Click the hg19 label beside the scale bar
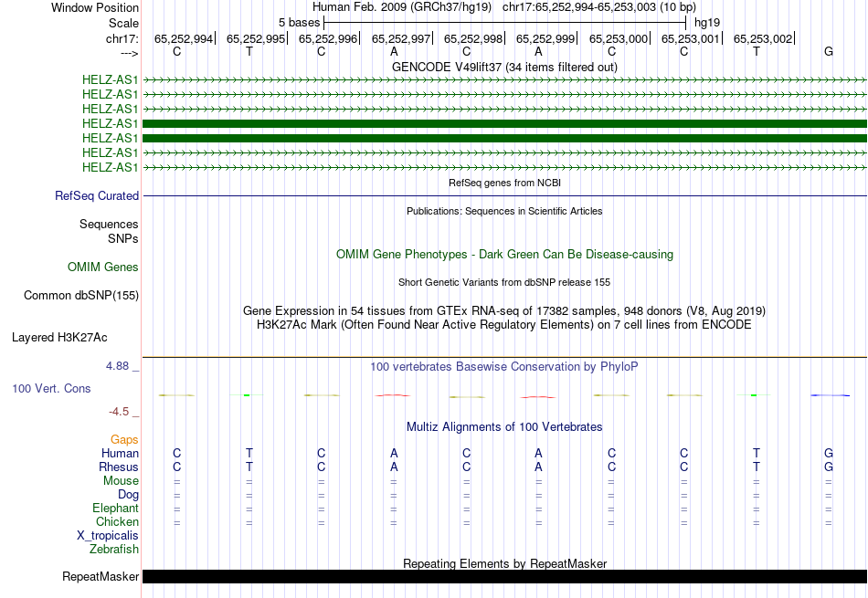Viewport: 868px width, 598px height. (707, 23)
